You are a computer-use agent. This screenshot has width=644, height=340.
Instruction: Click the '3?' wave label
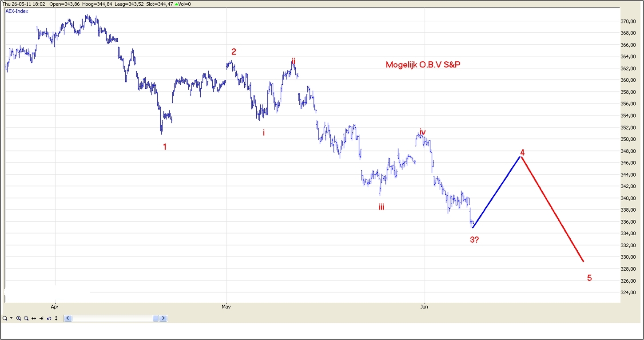pos(474,240)
